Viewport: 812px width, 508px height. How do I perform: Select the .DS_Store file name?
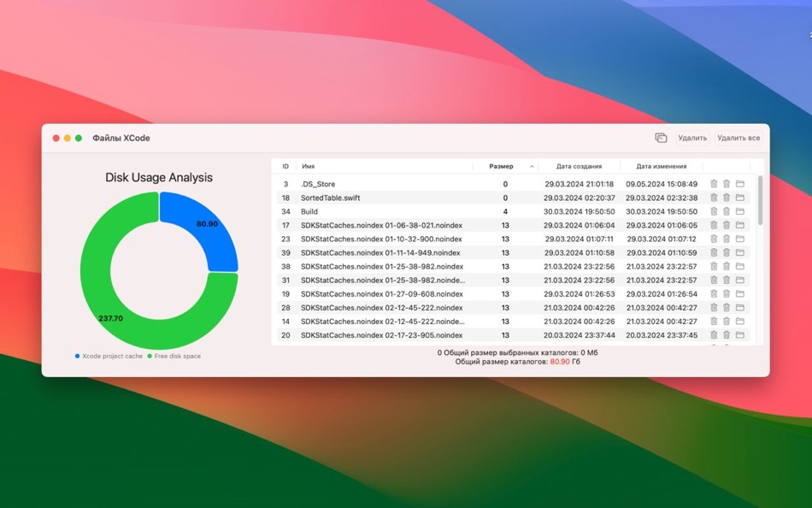pos(318,184)
